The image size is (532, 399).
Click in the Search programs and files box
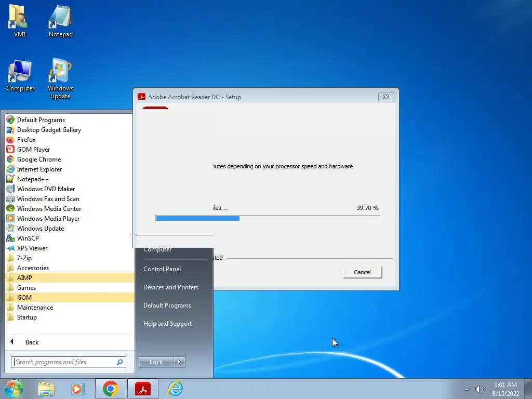pos(69,362)
